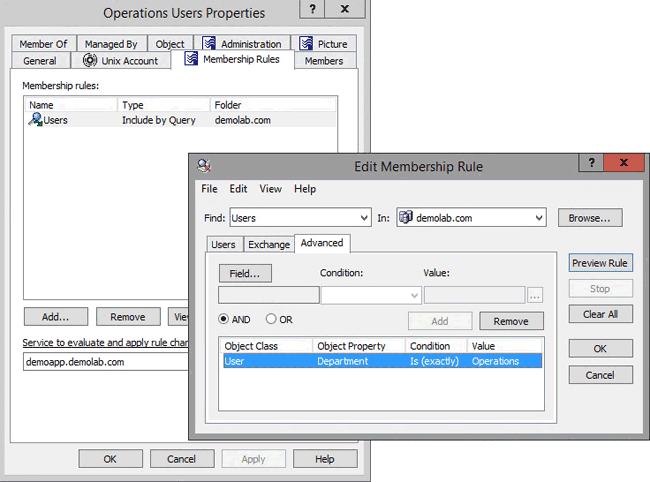Click the help question mark in Edit Membership Rule
This screenshot has height=482, width=650.
591,162
